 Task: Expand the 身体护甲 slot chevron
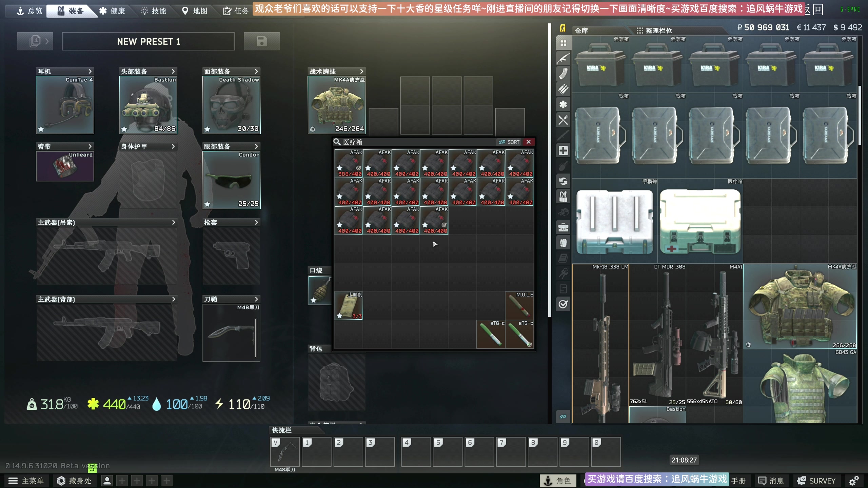click(x=173, y=146)
